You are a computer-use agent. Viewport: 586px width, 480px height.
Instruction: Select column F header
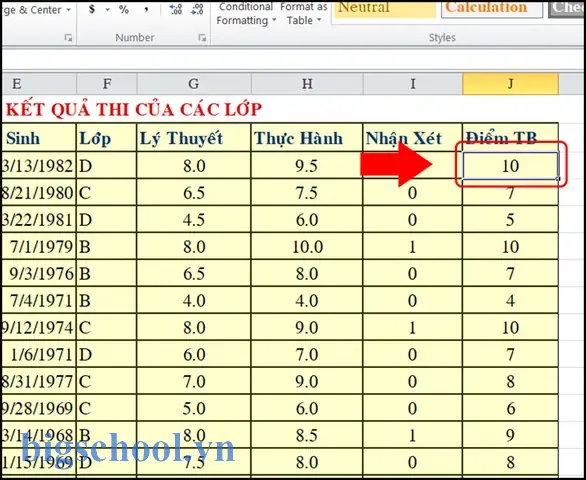[x=107, y=84]
